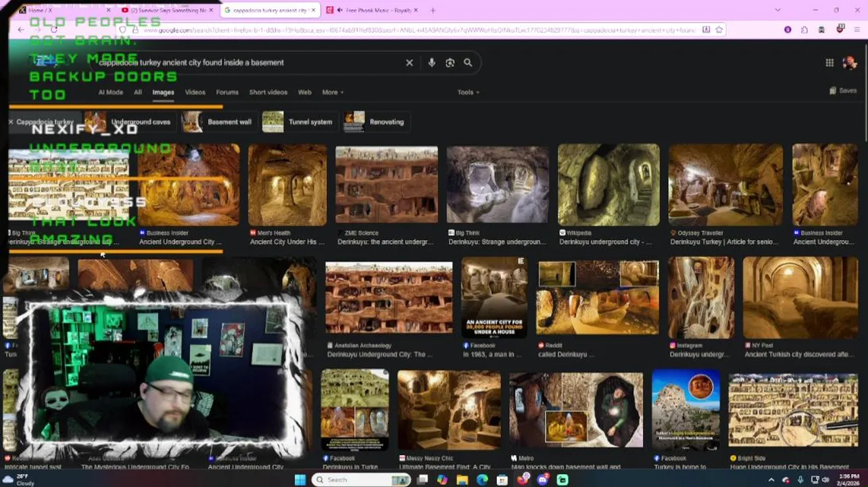Close the cappadocia turkey search tab
868x487 pixels.
click(x=312, y=10)
